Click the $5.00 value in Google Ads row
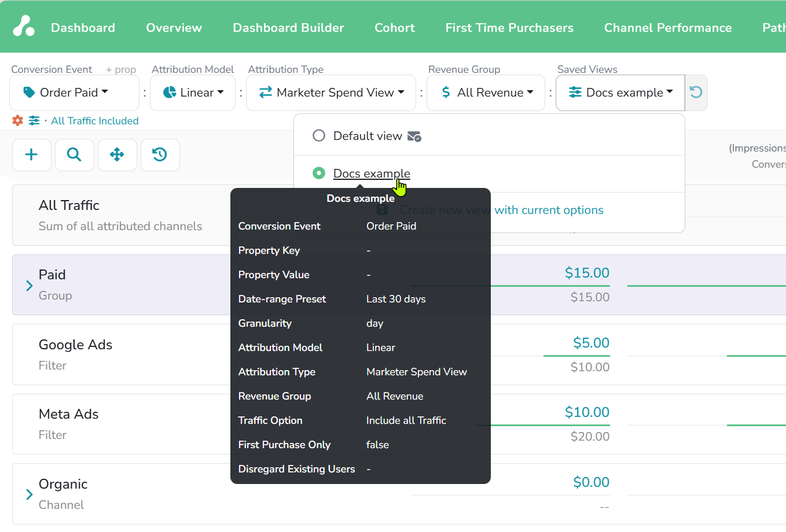 [x=591, y=343]
